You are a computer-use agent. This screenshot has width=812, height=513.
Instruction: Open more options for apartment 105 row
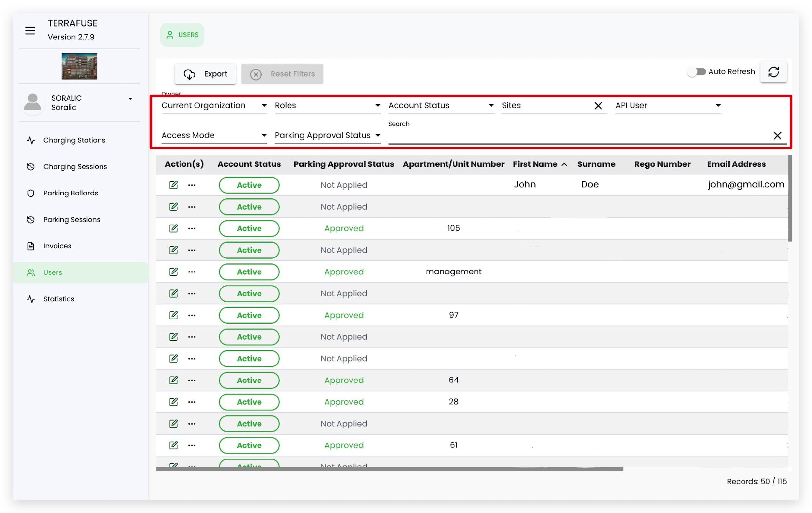point(192,228)
